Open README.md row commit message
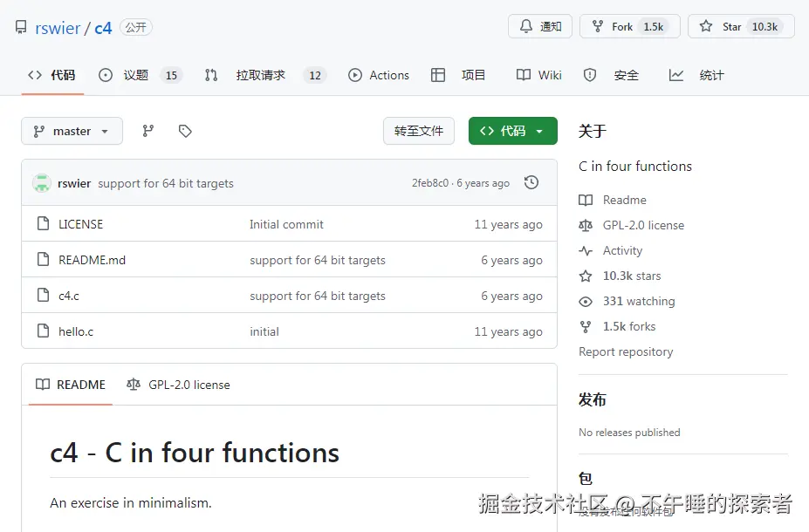This screenshot has height=532, width=809. pyautogui.click(x=318, y=260)
